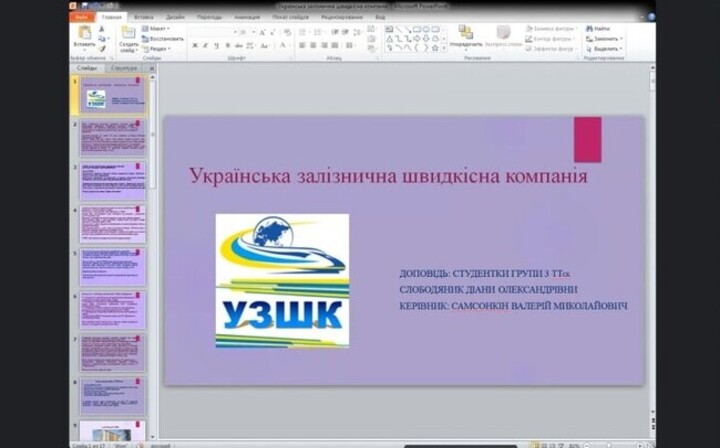The width and height of the screenshot is (720, 448).
Task: Open the Shape Fill (Заливка фигуры) dropdown
Action: click(550, 28)
